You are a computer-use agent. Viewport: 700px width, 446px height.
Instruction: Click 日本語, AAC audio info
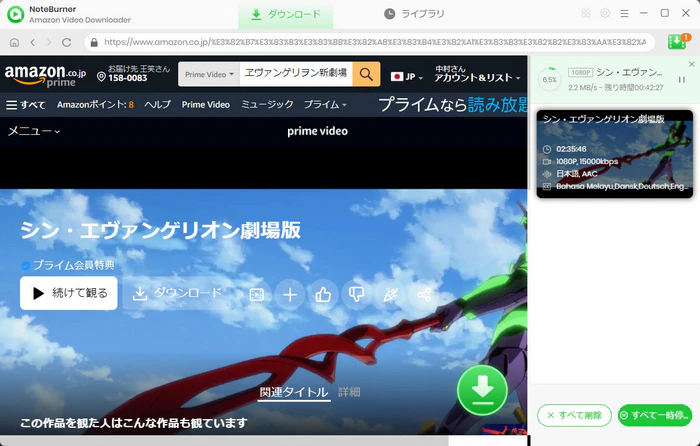click(x=576, y=174)
